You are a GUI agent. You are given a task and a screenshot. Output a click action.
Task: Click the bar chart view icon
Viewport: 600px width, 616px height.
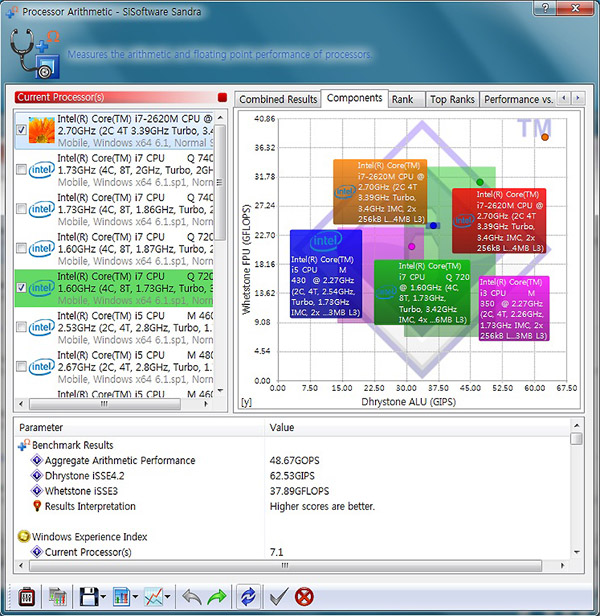click(121, 597)
